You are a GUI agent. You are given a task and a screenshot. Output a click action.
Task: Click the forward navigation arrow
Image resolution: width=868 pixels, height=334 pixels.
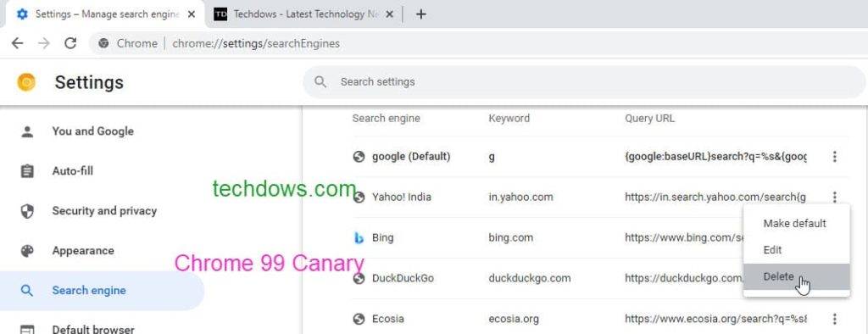pyautogui.click(x=44, y=43)
